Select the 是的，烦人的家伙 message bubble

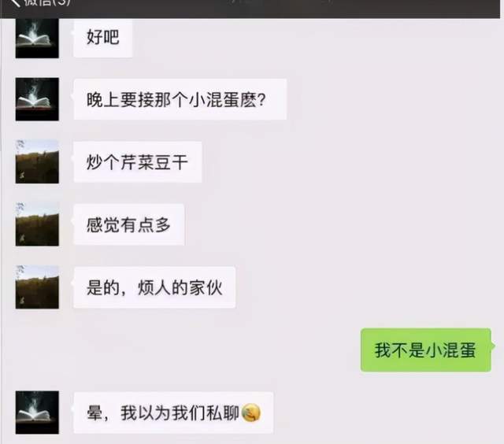[154, 287]
